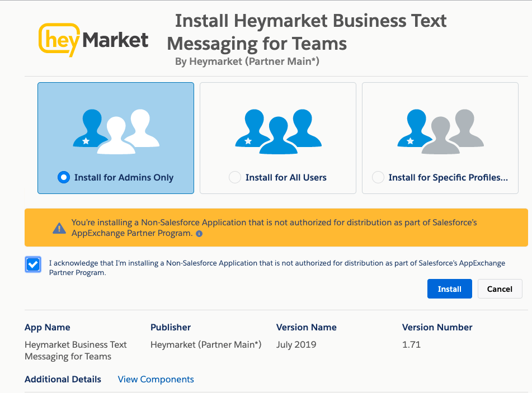
Task: Click the Publisher value Heymarket (Partner Main*)
Action: pyautogui.click(x=206, y=344)
